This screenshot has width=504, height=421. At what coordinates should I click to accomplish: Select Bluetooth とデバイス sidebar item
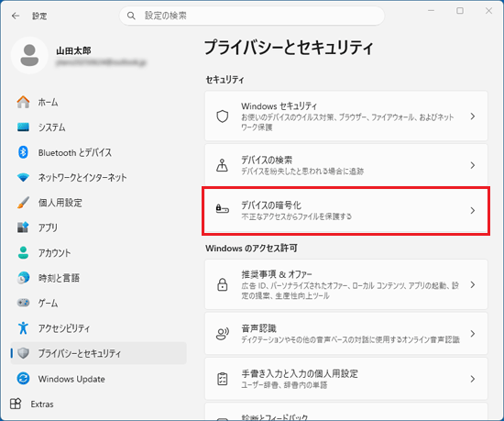[75, 152]
